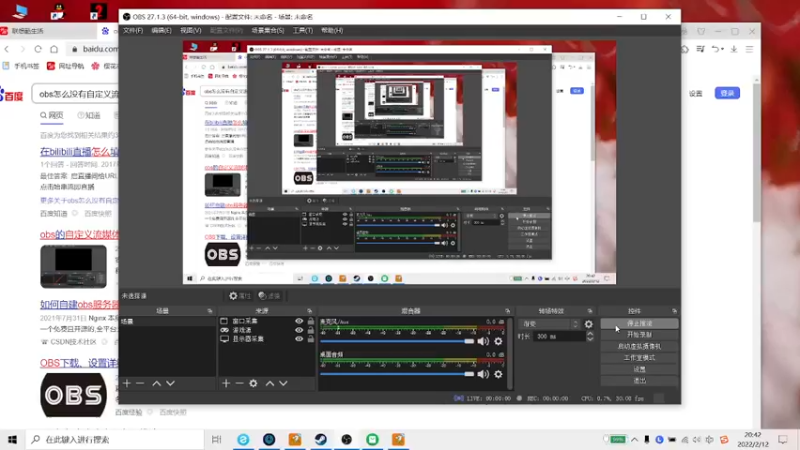This screenshot has width=800, height=450.
Task: Go back in the browser window
Action: coord(7,49)
